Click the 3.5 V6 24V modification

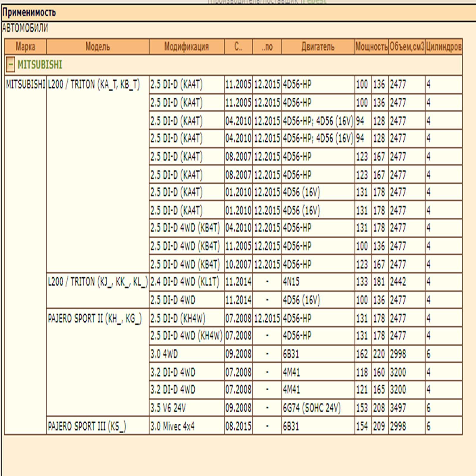168,408
